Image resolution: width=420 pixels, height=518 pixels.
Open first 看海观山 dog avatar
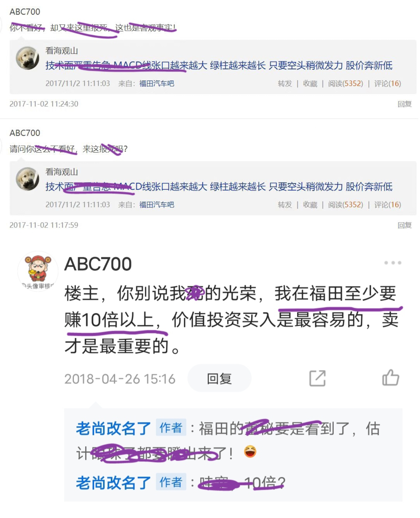click(27, 58)
